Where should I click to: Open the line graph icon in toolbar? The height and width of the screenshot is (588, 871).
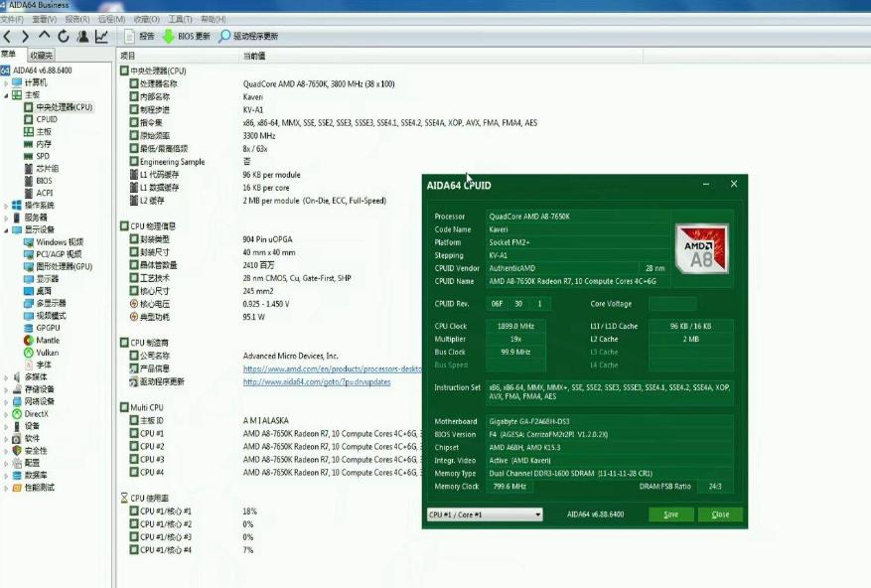click(101, 37)
